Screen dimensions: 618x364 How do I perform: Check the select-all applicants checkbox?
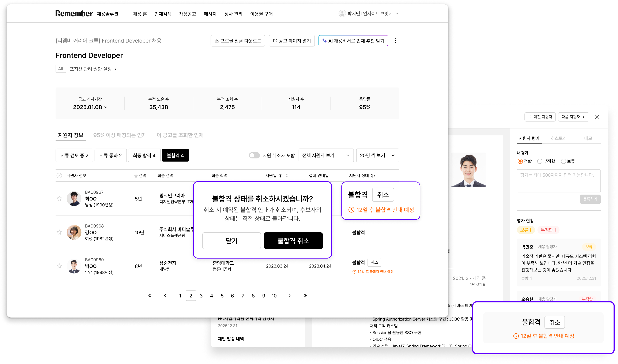59,176
